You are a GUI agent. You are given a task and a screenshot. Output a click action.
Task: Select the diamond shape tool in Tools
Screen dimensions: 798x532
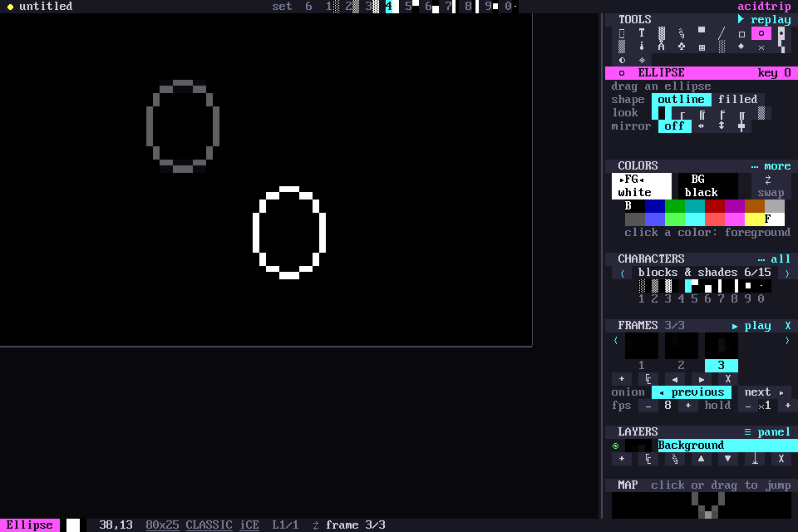(x=741, y=47)
